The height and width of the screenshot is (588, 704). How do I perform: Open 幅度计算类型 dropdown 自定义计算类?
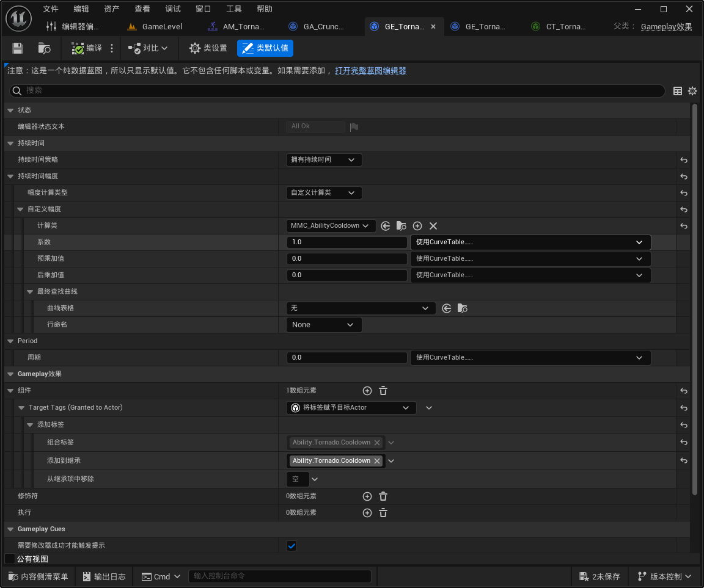(324, 193)
